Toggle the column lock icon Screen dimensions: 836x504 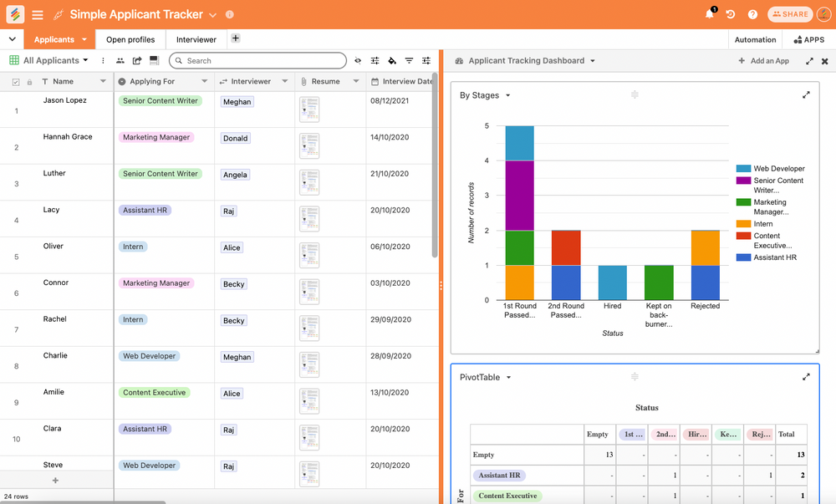pos(30,81)
